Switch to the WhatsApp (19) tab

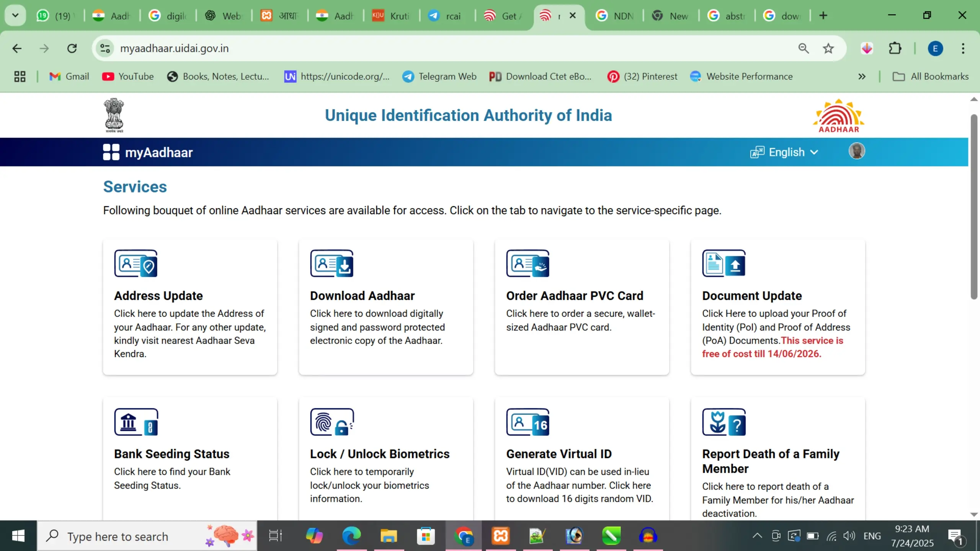(56, 16)
